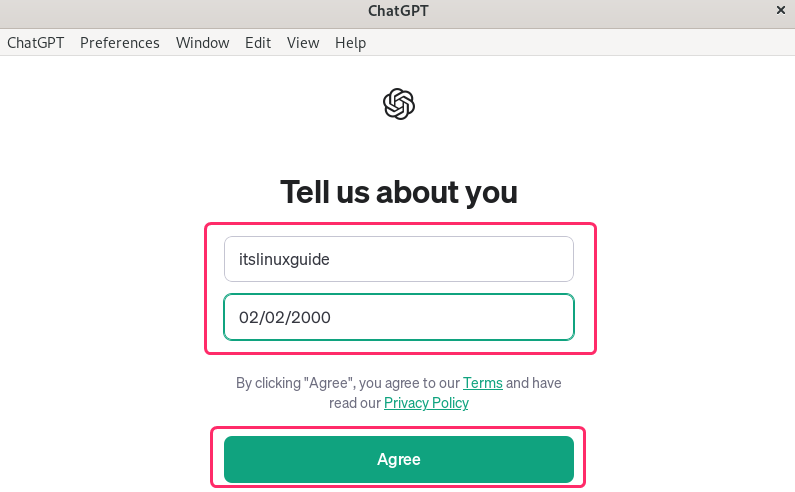Click the "By clicking" disclaimer text
The width and height of the screenshot is (795, 492).
(266, 383)
